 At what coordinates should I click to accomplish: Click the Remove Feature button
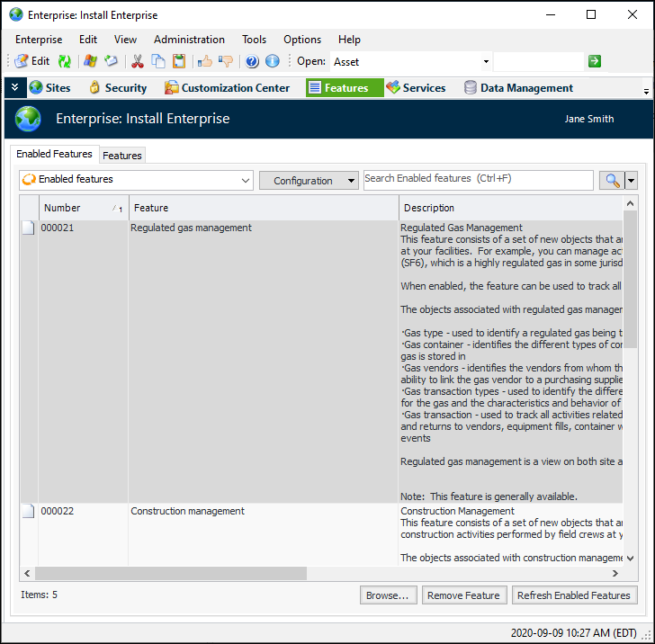click(x=464, y=595)
